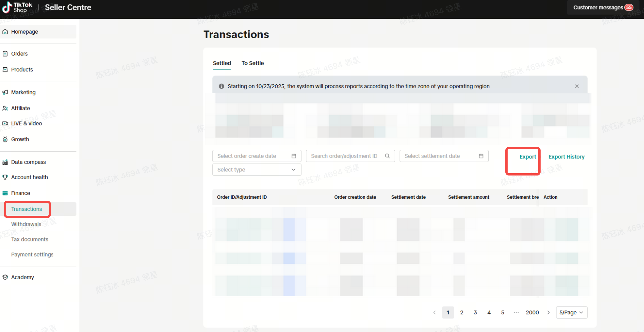Click the search magnifier icon in ID field
Screen dimensions: 644x332
tap(387, 156)
